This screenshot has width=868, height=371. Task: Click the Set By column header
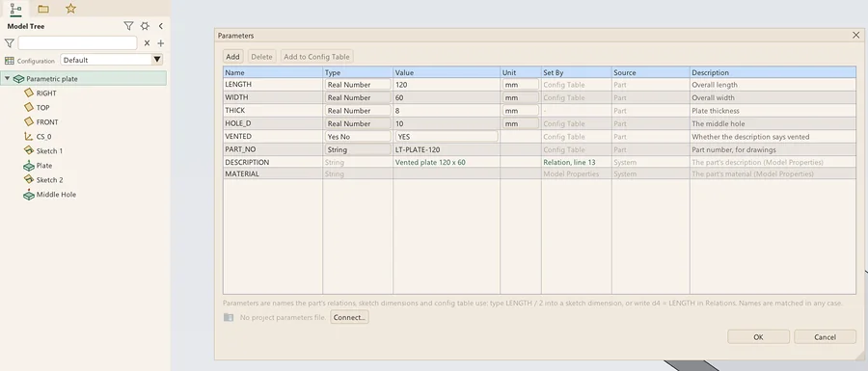pos(577,72)
